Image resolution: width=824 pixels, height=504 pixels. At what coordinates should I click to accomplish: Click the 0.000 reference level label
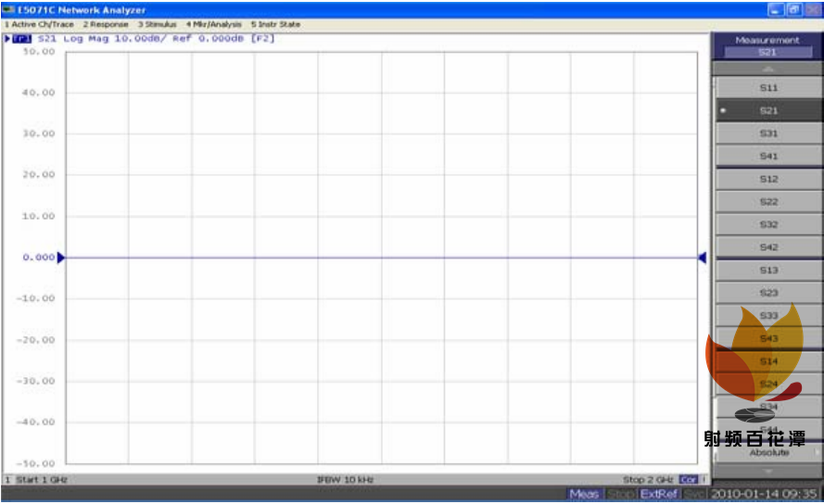(38, 258)
